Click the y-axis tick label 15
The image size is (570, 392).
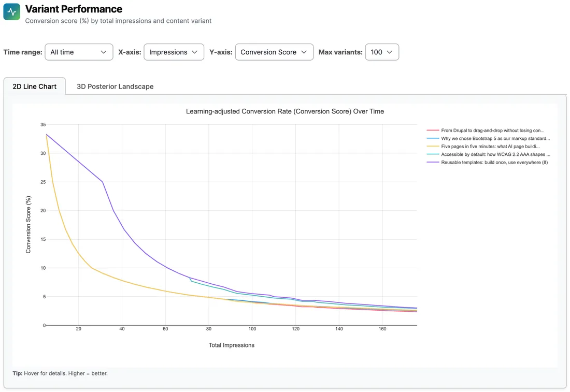coord(43,239)
